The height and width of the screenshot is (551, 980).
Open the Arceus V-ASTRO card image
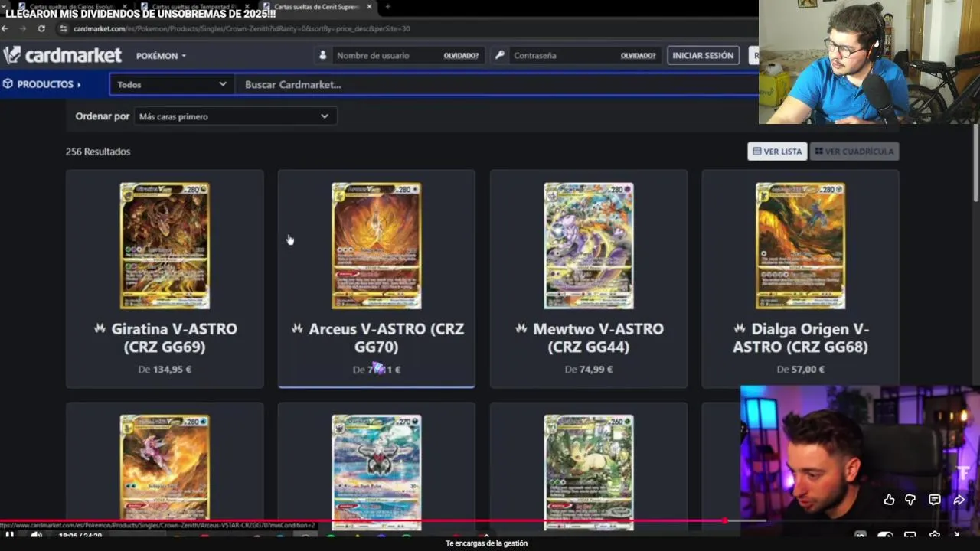(x=377, y=246)
